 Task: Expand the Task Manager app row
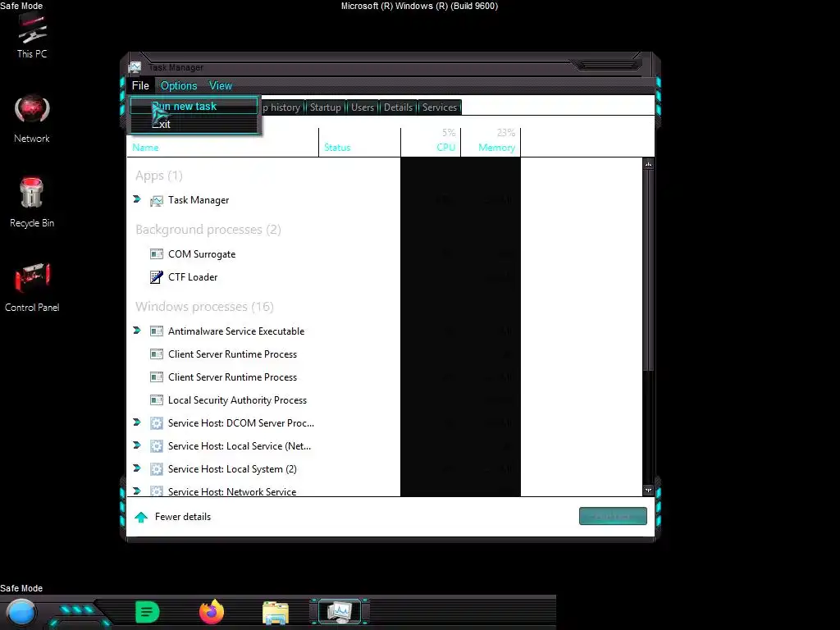pyautogui.click(x=137, y=199)
